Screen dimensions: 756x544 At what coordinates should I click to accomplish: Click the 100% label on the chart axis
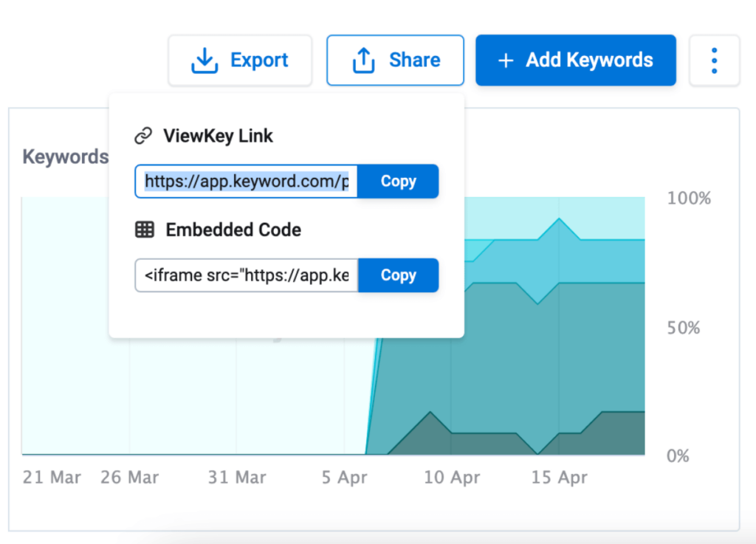689,198
